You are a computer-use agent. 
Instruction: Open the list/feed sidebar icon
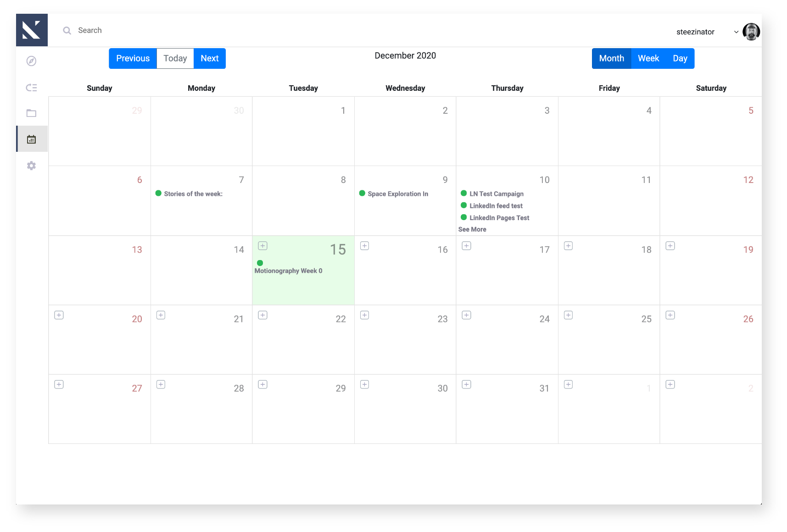pyautogui.click(x=31, y=87)
